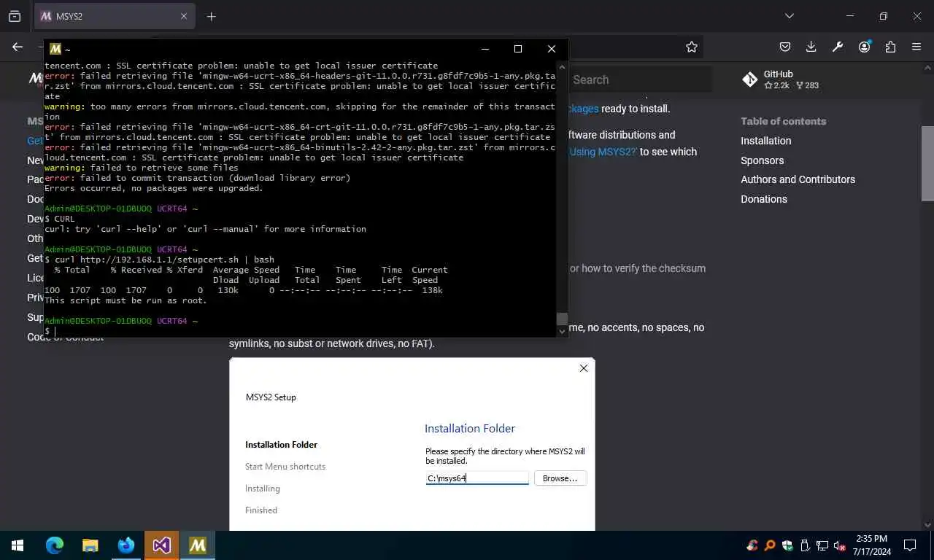
Task: Click the terminal scrollbar thumb
Action: point(562,319)
